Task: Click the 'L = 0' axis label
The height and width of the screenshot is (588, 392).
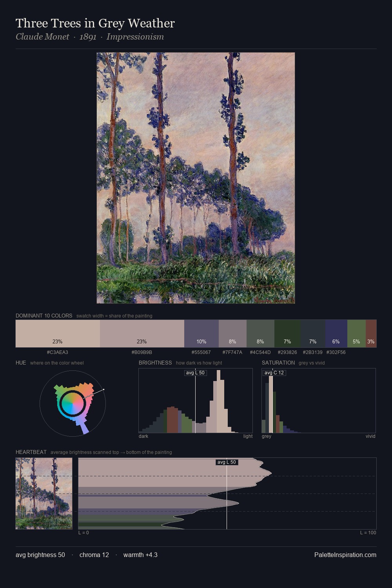Action: coord(83,533)
